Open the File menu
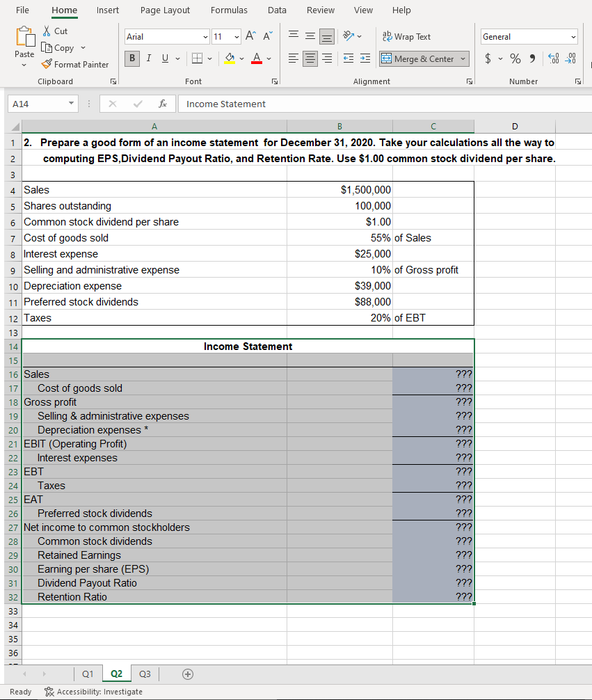Screen dimensions: 592x700 [x=22, y=10]
